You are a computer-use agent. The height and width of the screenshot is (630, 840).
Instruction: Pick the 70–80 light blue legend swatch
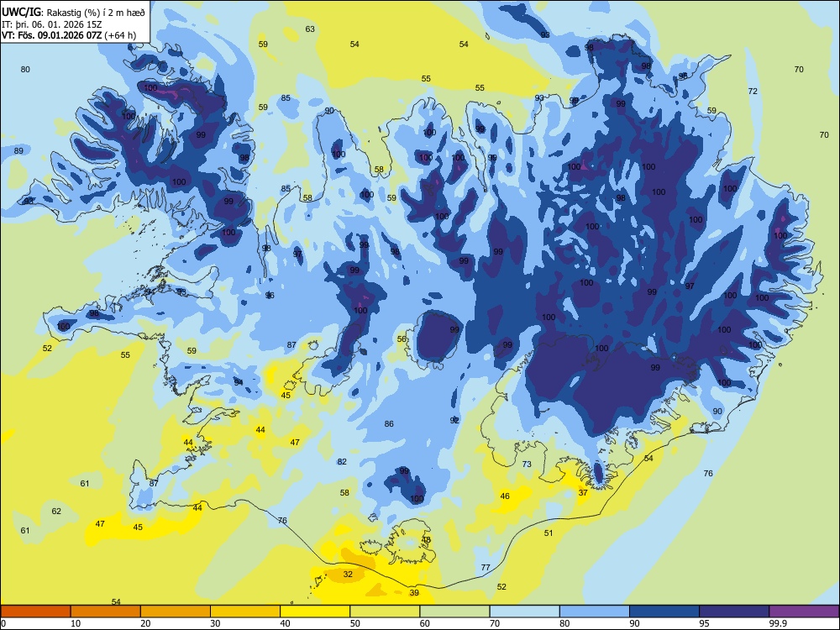point(524,612)
